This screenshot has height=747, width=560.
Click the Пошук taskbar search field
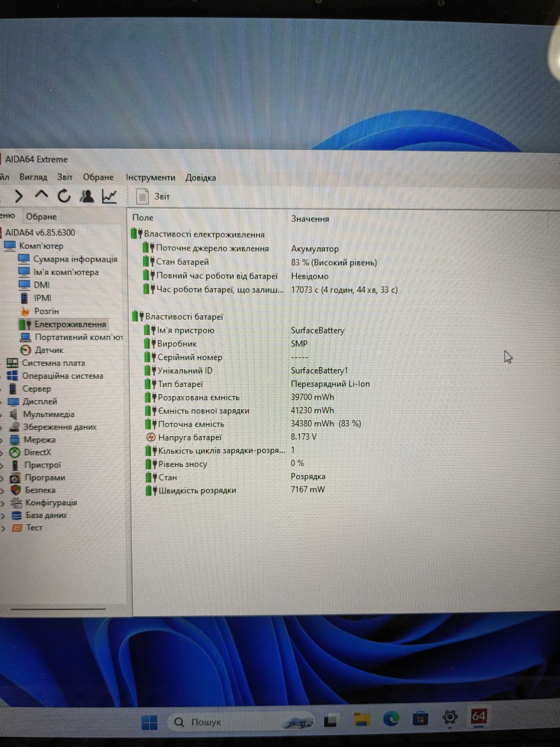pyautogui.click(x=241, y=722)
